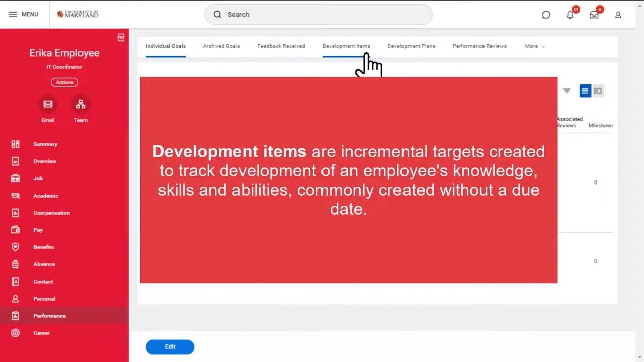Switch to the Development Items tab
This screenshot has width=644, height=362.
(346, 46)
